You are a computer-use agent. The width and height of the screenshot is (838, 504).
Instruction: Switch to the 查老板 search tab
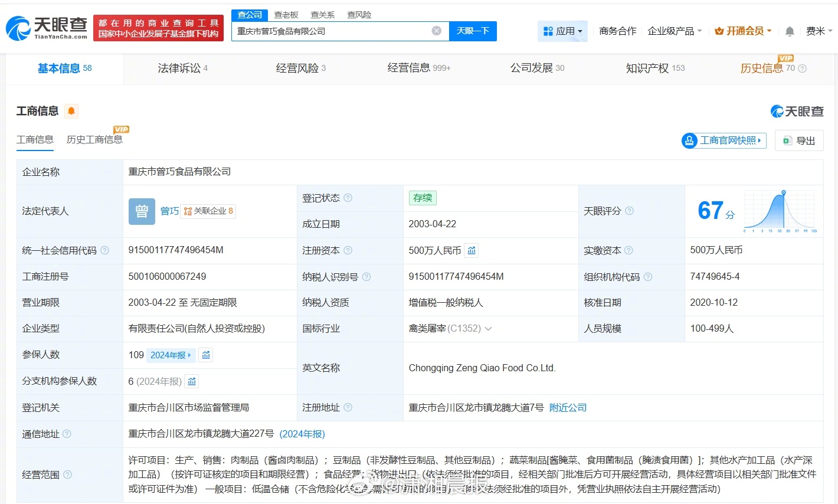[x=286, y=14]
